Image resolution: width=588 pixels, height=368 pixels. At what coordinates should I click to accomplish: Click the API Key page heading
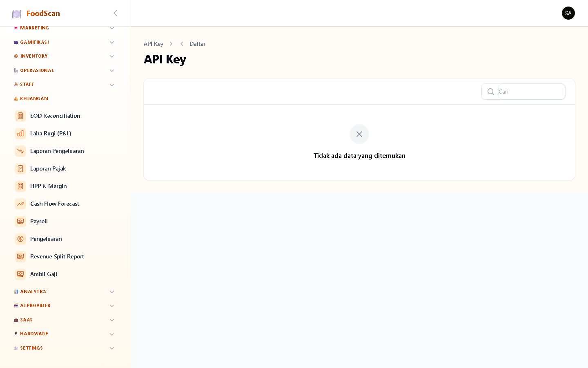pyautogui.click(x=165, y=60)
